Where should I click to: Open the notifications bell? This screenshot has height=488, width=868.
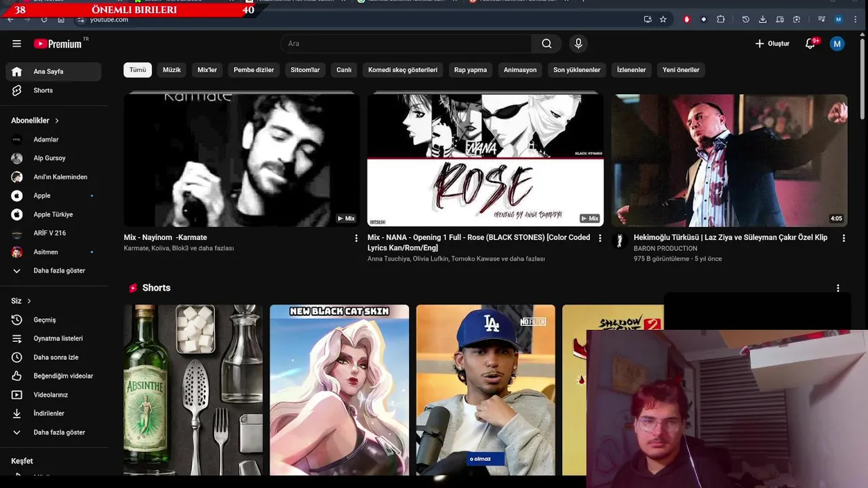[x=810, y=43]
